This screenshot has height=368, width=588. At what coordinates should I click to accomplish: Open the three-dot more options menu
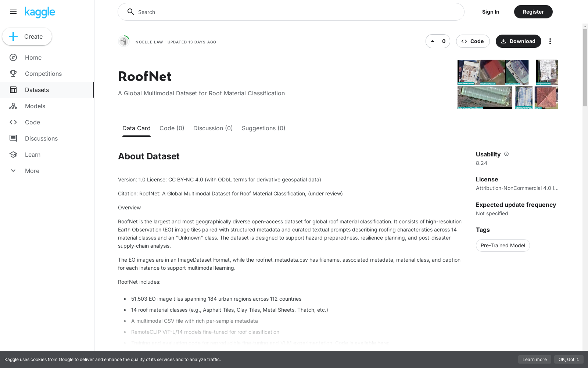(x=550, y=41)
